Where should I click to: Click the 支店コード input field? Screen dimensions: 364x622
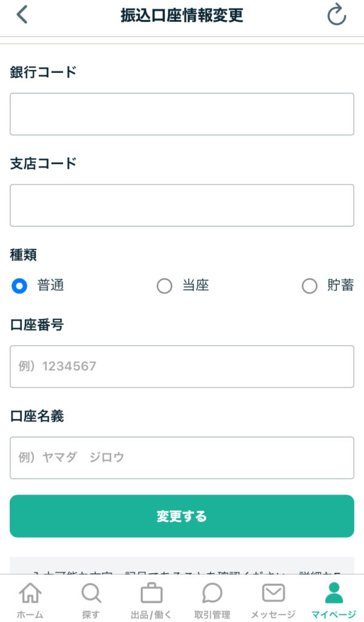pos(181,205)
